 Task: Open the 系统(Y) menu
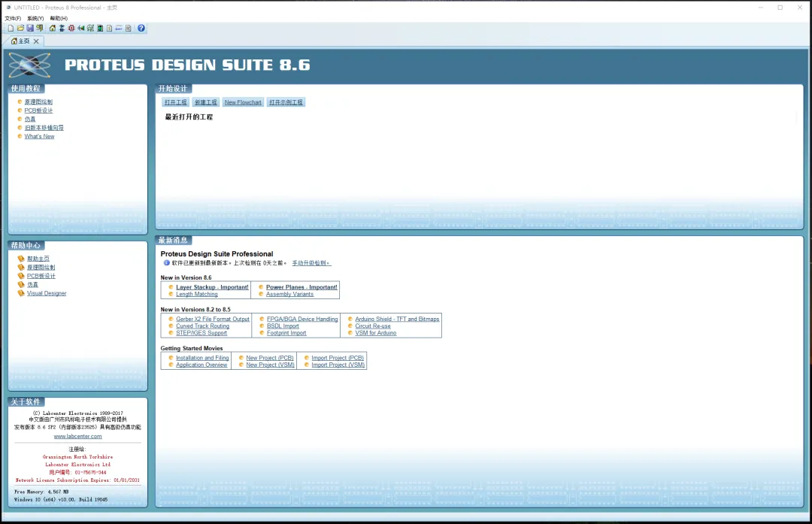[36, 18]
